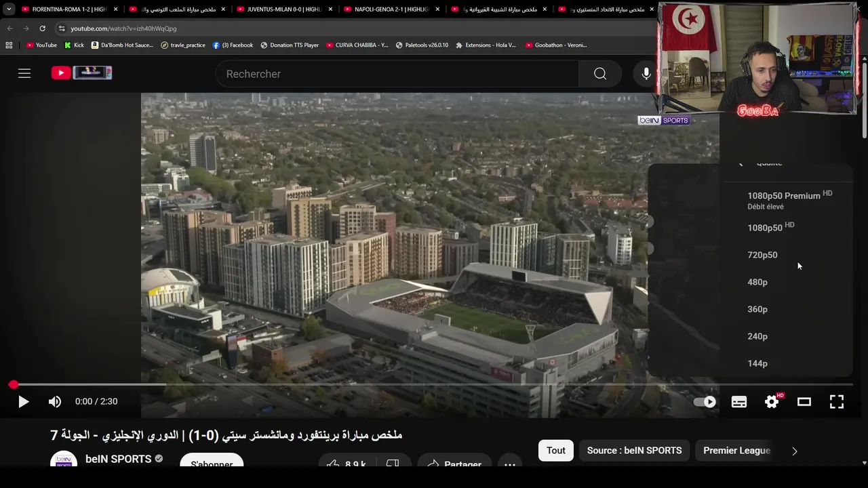Open the (3) Facebook bookmark

(233, 45)
